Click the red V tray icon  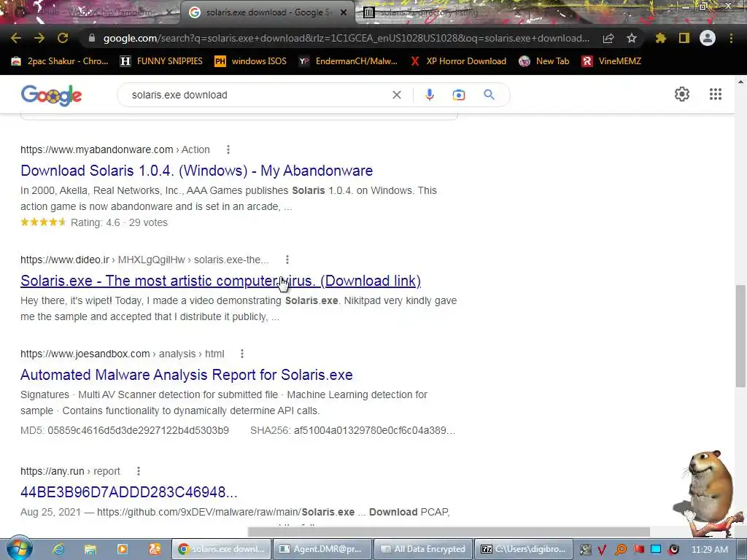click(x=602, y=550)
